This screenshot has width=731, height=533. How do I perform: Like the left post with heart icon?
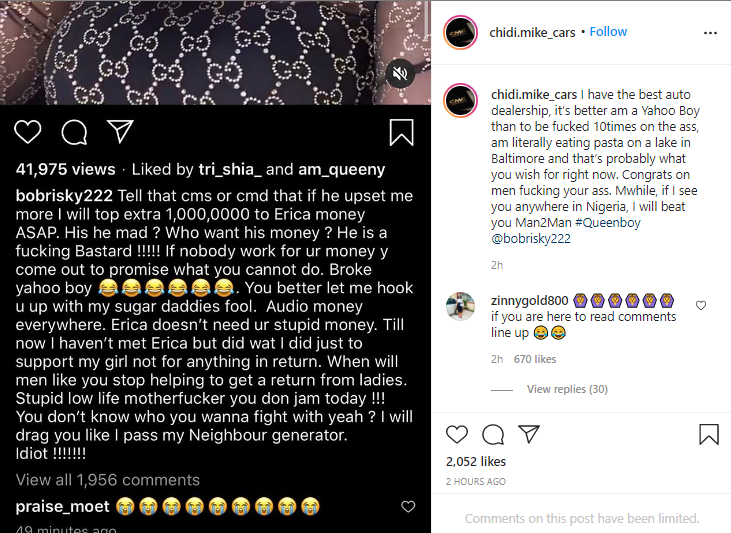(x=28, y=132)
